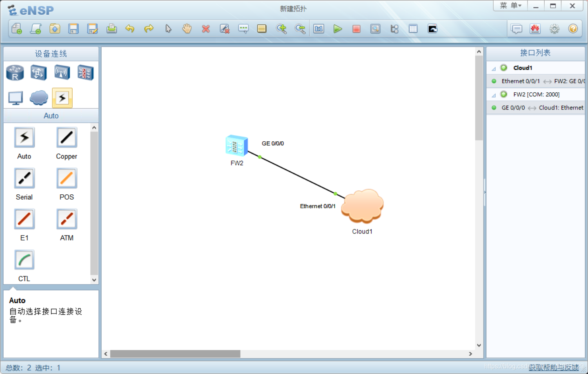Select GE 0/0/0 interface row
588x374 pixels.
536,108
